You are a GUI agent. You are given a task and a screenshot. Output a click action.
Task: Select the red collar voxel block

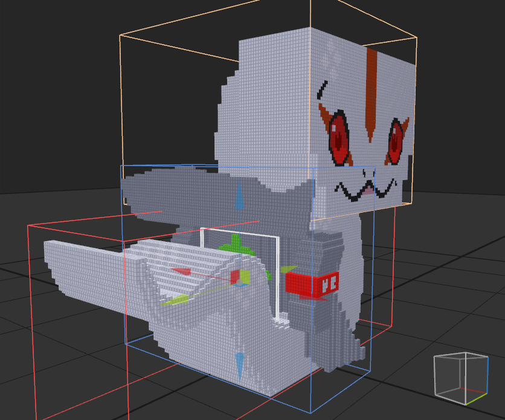click(x=312, y=284)
